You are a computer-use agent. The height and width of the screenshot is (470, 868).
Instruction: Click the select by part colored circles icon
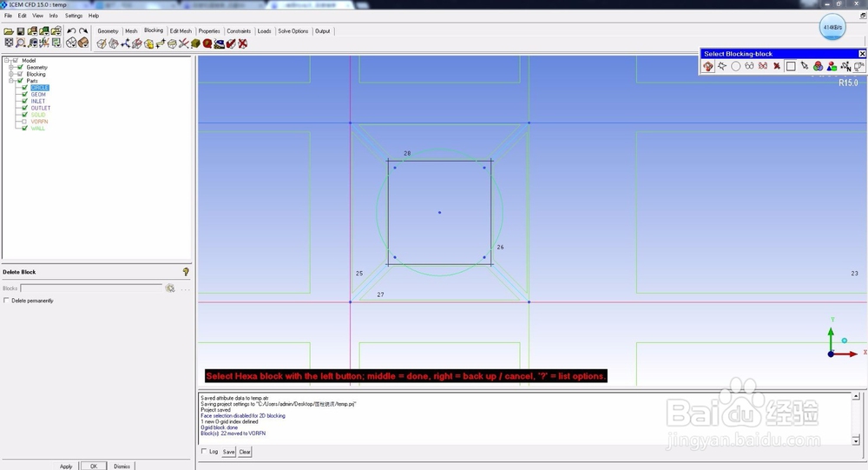click(819, 66)
